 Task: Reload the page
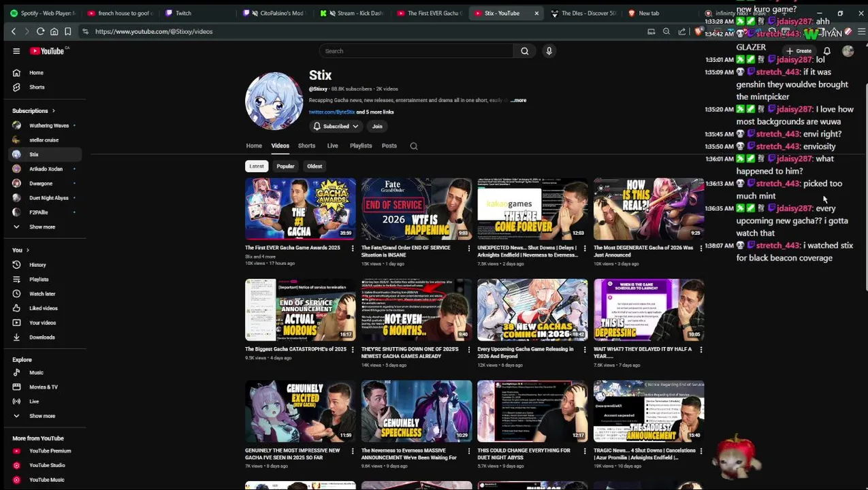(x=41, y=31)
